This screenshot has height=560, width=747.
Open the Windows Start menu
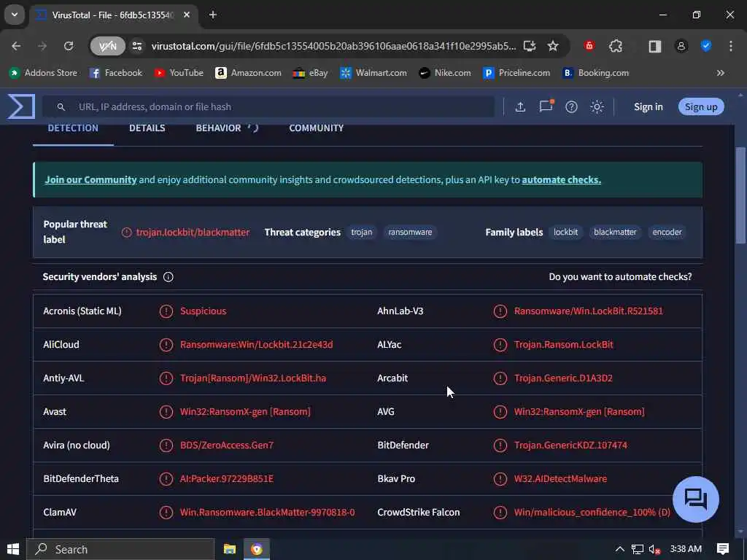tap(13, 550)
